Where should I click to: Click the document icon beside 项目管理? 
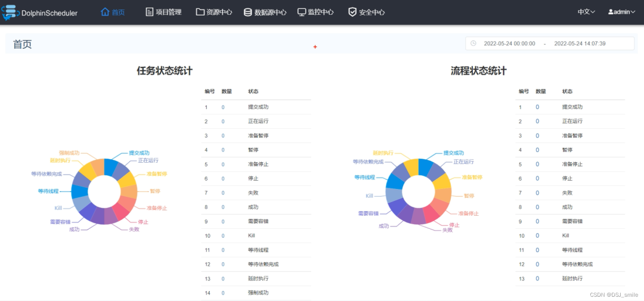[x=150, y=12]
